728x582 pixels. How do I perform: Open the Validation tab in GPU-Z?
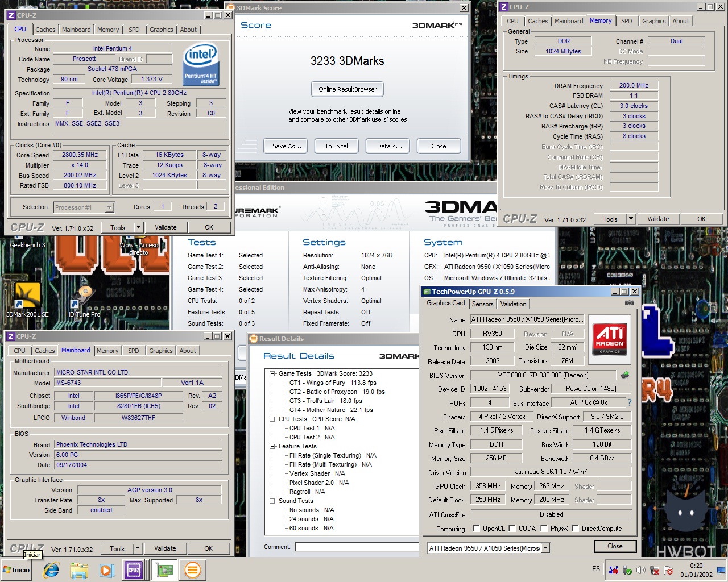514,304
